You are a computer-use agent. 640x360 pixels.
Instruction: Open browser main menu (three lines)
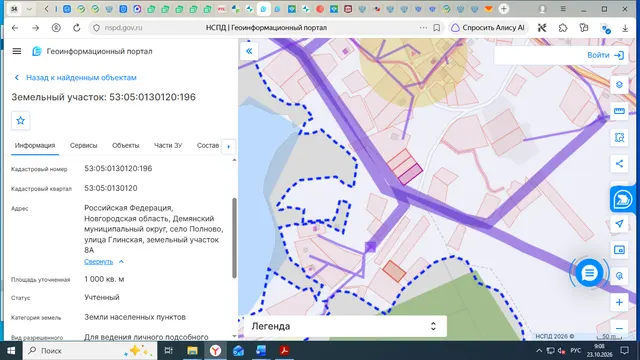[563, 9]
